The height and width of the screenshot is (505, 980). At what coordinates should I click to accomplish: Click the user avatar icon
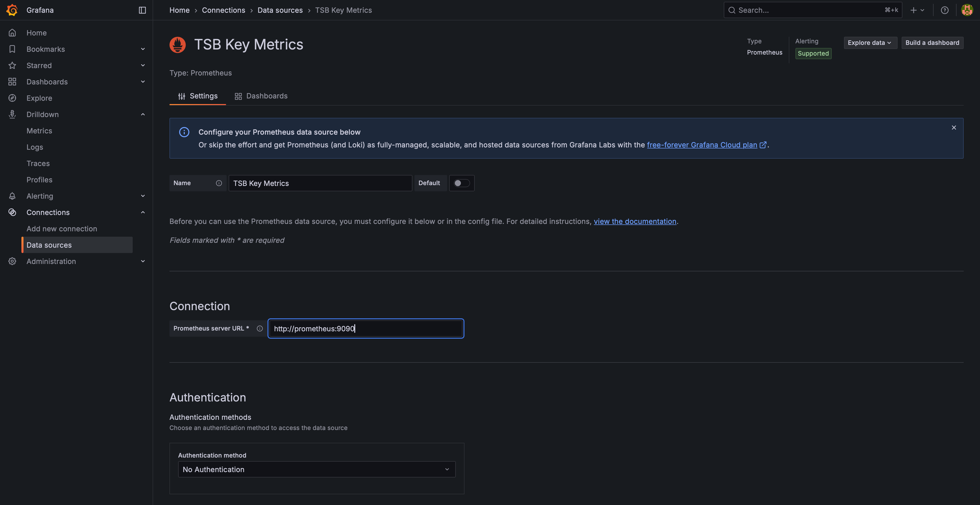coord(967,10)
